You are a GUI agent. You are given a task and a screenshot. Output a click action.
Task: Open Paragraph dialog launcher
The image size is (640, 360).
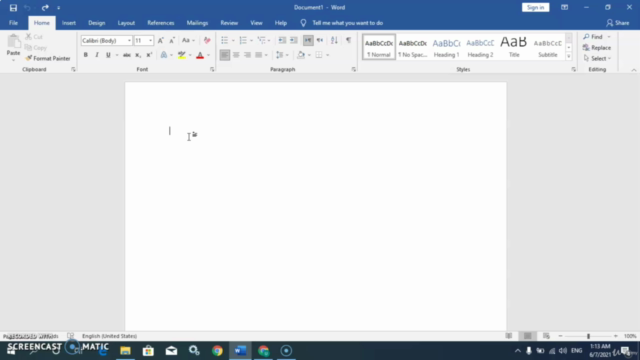coord(353,70)
